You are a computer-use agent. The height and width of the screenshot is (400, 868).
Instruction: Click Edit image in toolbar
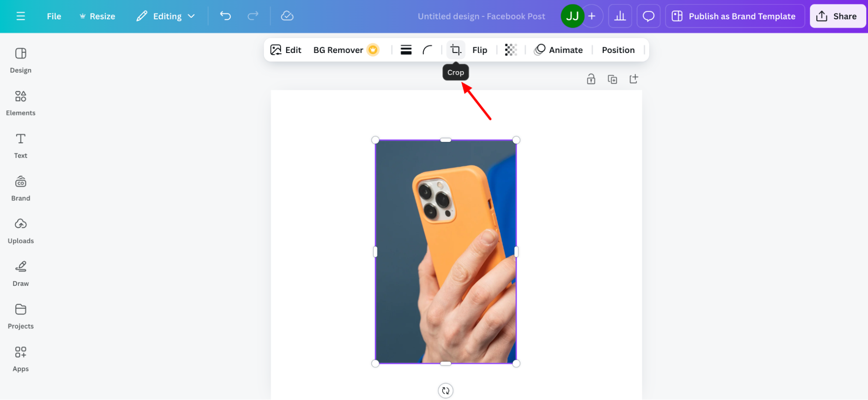point(286,50)
